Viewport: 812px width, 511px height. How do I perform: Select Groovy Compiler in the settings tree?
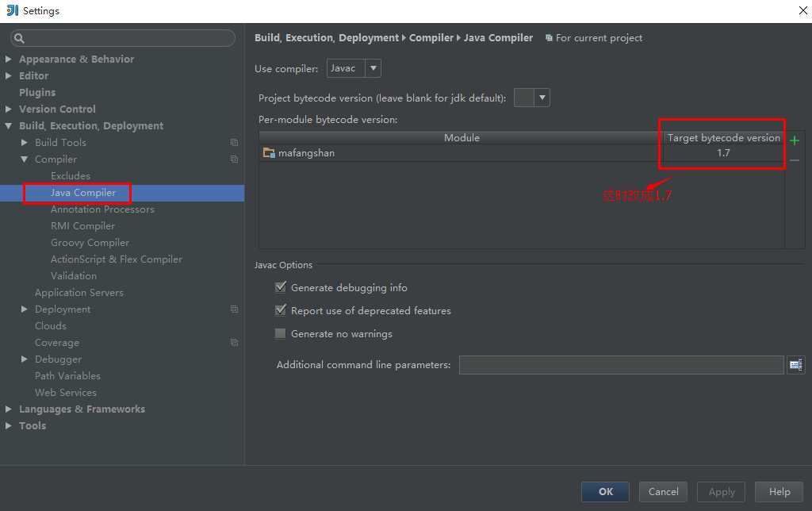(90, 243)
